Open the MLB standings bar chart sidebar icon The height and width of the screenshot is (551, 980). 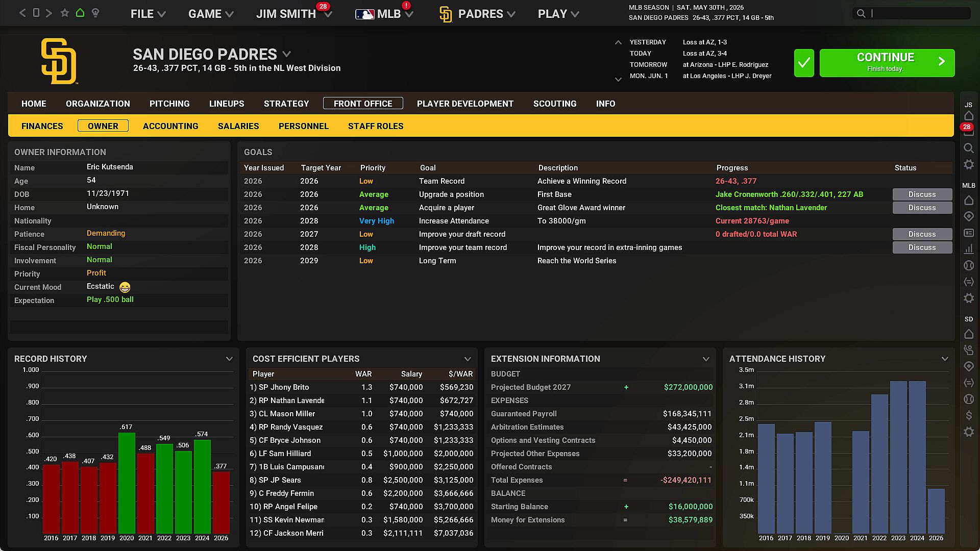pos(968,249)
